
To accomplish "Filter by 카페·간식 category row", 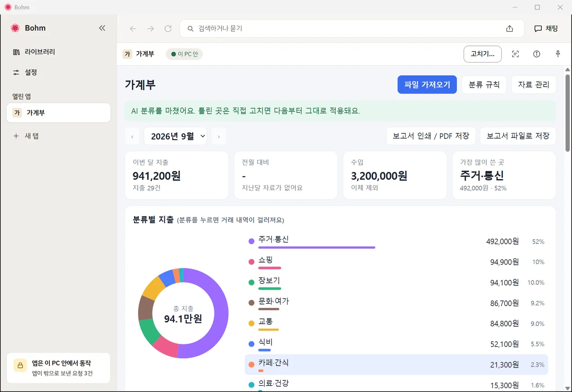I will (x=396, y=365).
